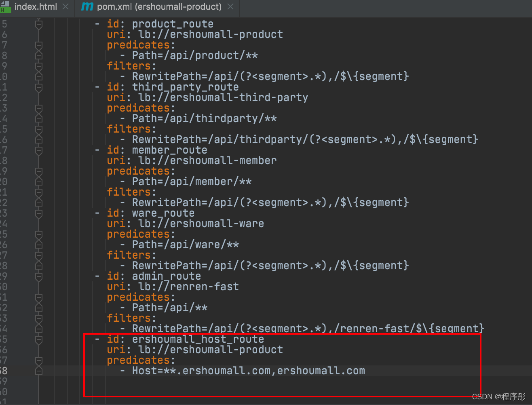Viewport: 532px width, 405px height.
Task: Click the 'Path=/api/thirdparty/**' text
Action: pos(204,119)
